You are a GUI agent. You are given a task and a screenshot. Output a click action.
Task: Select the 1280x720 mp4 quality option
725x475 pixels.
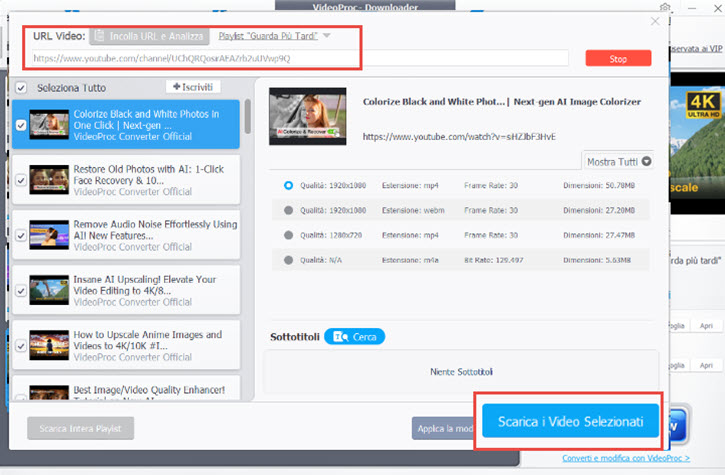(x=288, y=235)
